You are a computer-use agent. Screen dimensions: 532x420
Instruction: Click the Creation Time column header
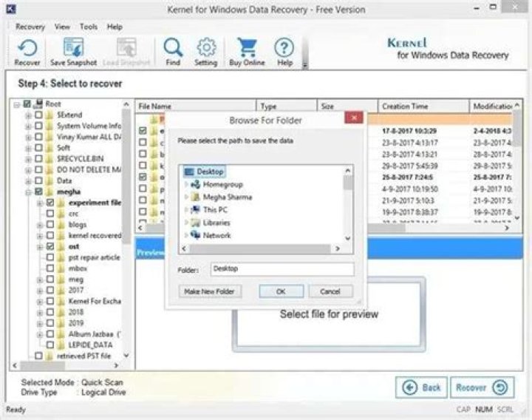coord(423,106)
